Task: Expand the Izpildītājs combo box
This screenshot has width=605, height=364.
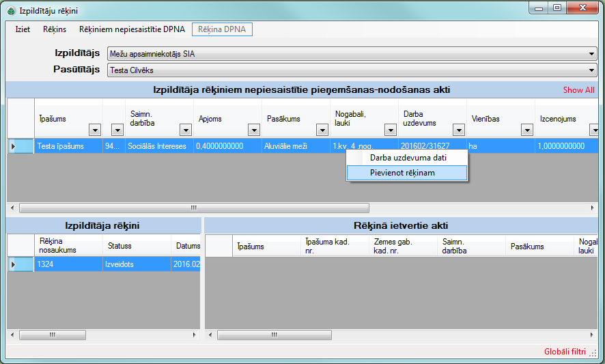Action: point(592,54)
